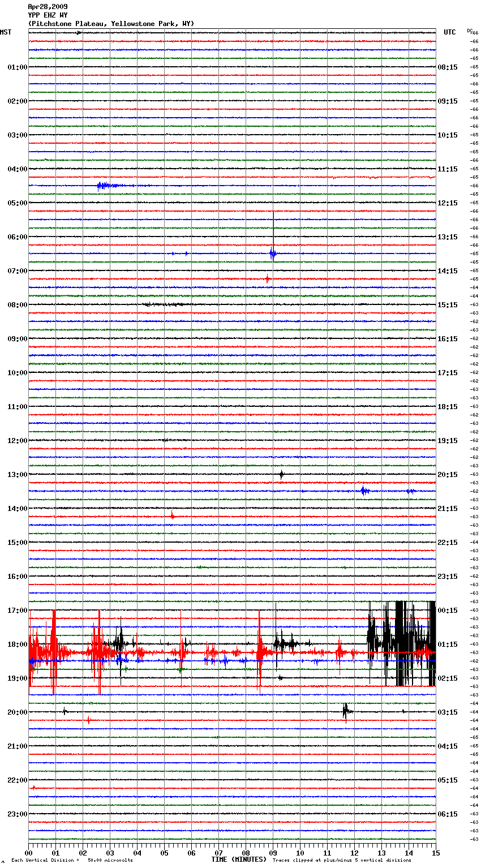Screen dimensions: 481x868
Task: Select the 01:00 MST time label
Action: tap(17, 67)
